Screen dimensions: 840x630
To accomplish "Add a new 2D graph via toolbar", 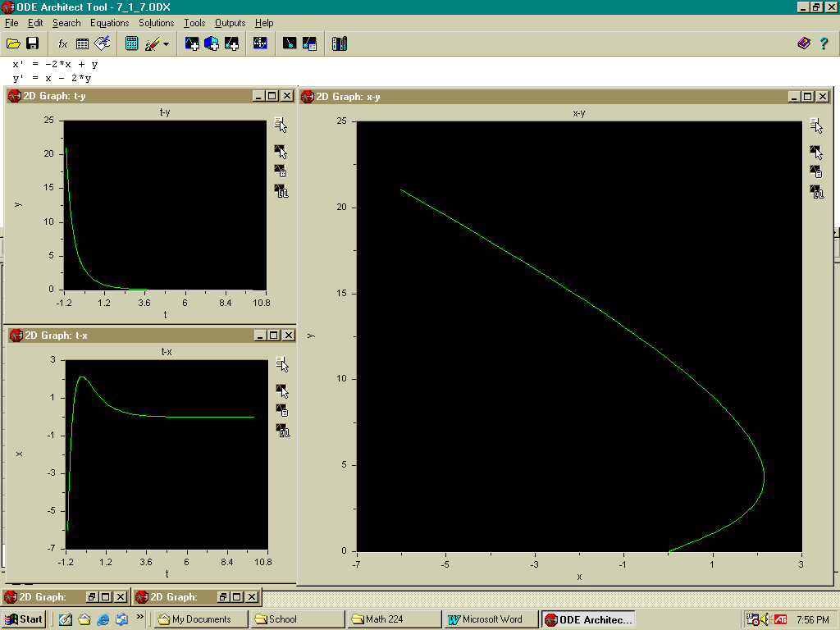I will [x=192, y=43].
